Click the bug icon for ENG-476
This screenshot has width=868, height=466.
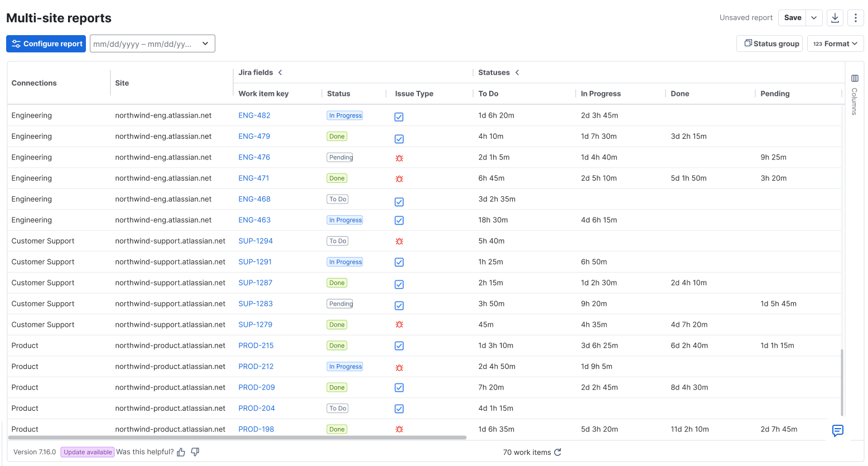[399, 158]
